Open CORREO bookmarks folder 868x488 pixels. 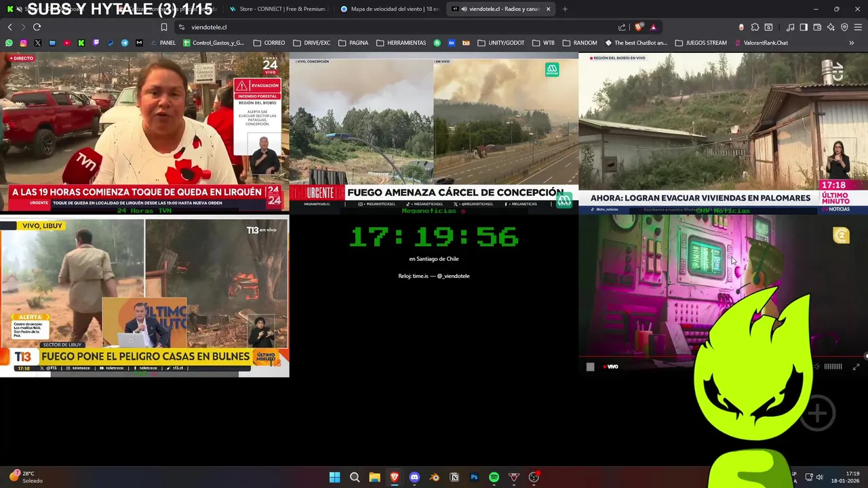[269, 43]
